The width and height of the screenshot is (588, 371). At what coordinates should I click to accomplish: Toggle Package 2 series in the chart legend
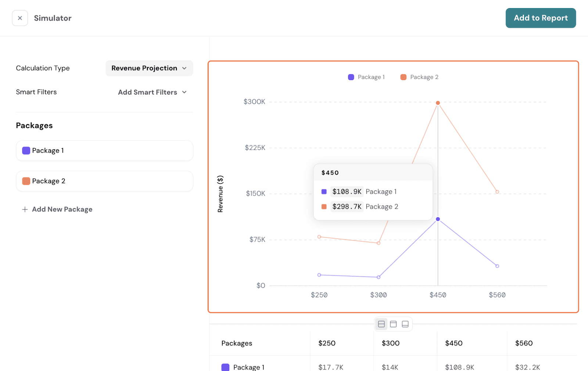click(419, 77)
